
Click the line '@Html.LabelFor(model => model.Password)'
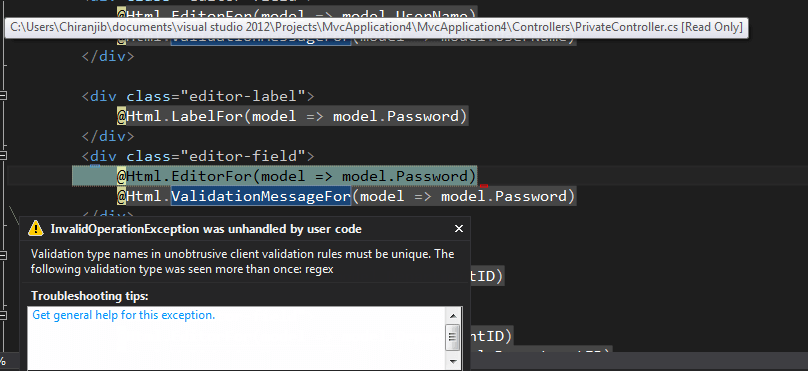tap(292, 116)
